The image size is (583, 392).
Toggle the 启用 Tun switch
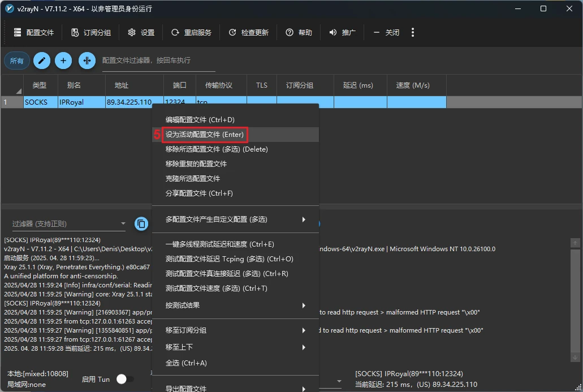125,379
